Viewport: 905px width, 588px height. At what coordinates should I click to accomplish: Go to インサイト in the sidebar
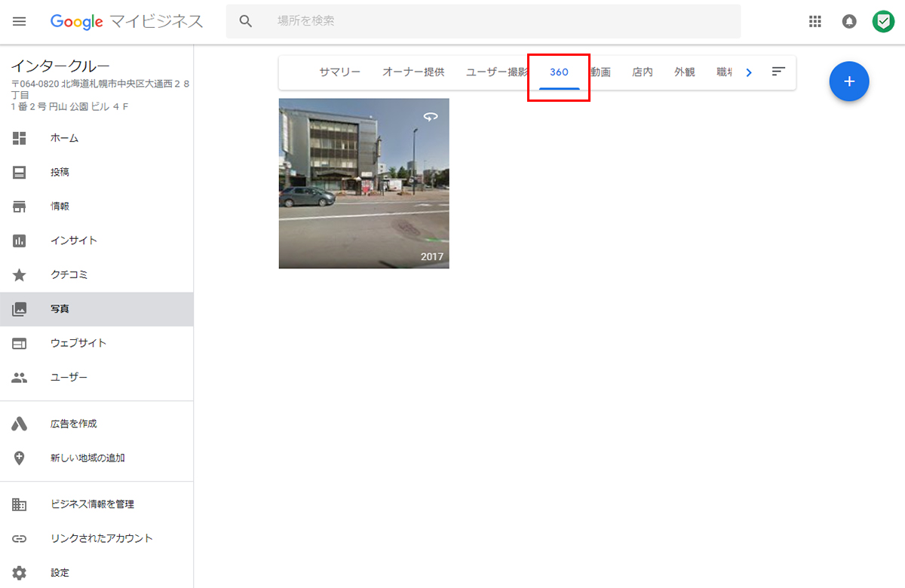coord(97,240)
